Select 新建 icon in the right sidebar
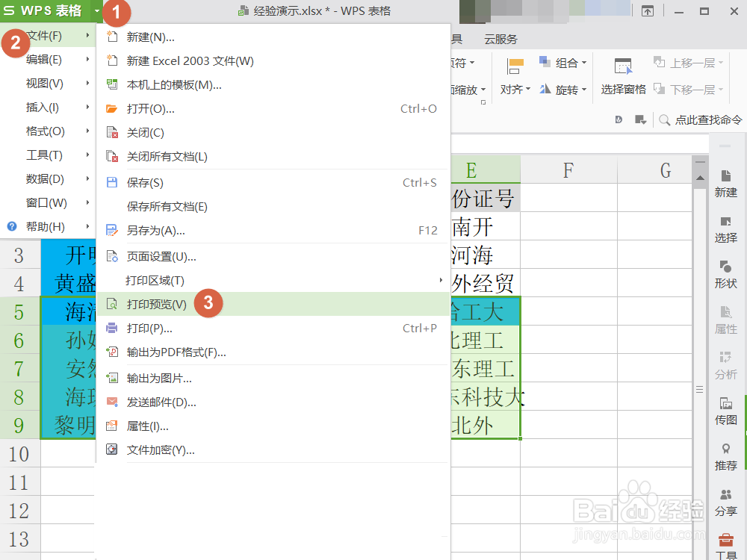The image size is (747, 560). coord(725,182)
